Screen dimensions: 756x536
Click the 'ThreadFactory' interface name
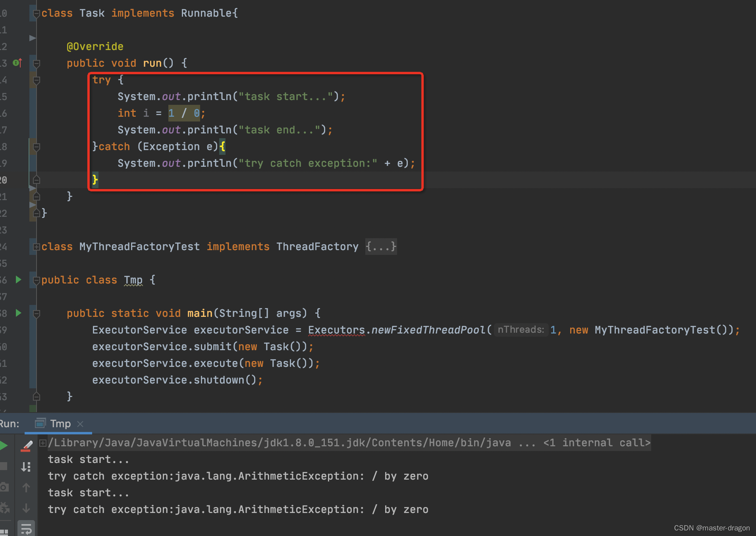click(x=317, y=247)
